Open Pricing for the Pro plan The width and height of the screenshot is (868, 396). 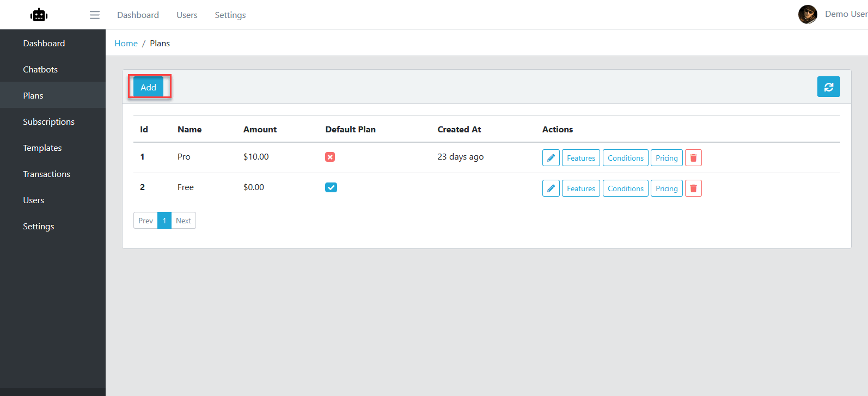pos(667,158)
